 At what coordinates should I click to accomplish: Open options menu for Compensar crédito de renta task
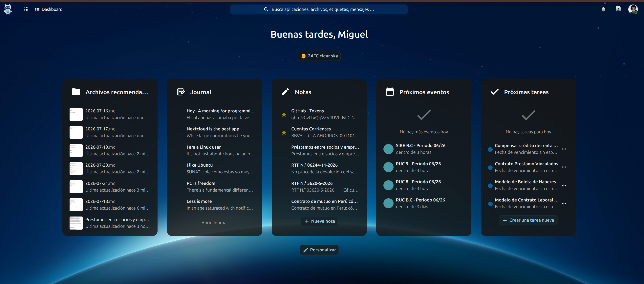click(564, 149)
